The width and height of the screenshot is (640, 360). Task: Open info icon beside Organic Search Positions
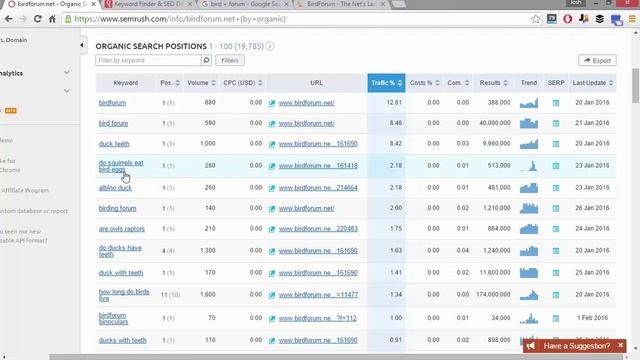270,46
